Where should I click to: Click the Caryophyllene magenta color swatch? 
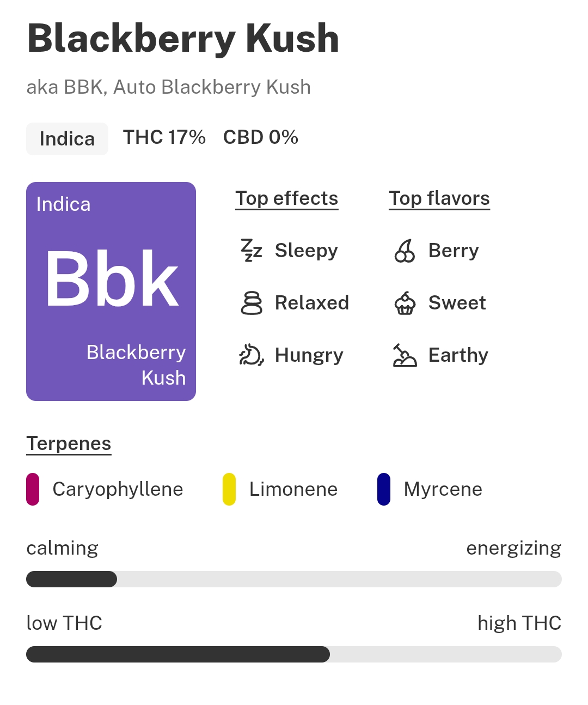[x=33, y=489]
